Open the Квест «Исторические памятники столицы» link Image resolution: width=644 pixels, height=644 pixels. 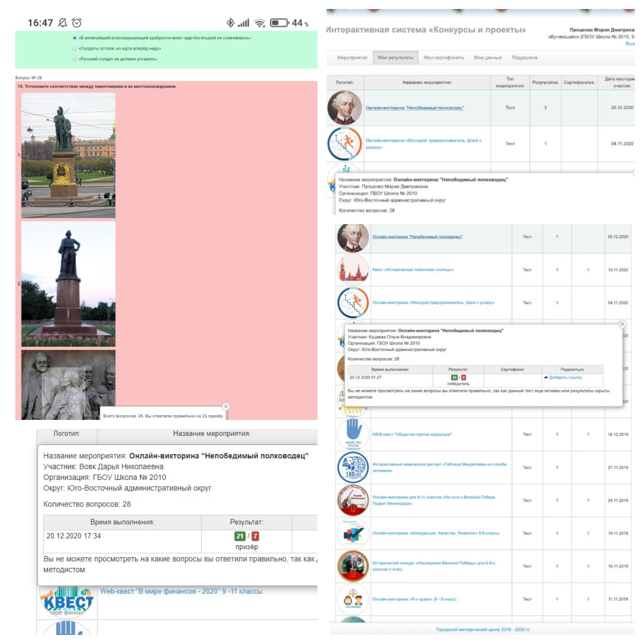(413, 269)
